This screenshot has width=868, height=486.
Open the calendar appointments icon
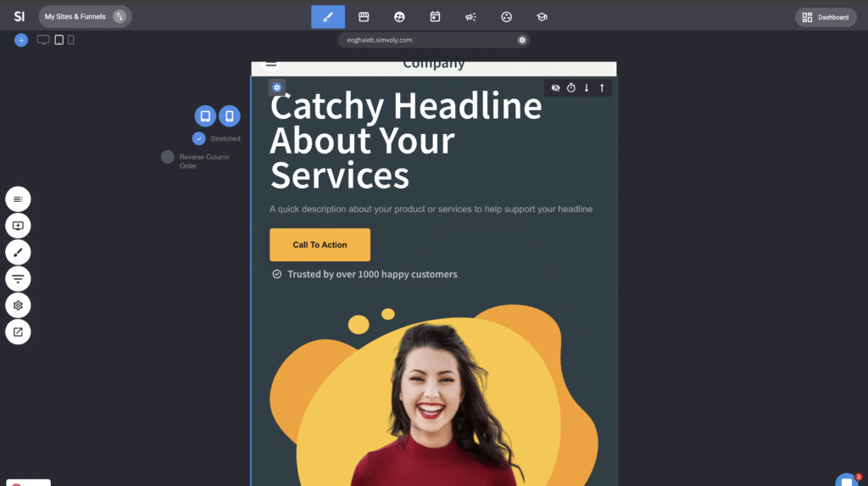[x=435, y=17]
